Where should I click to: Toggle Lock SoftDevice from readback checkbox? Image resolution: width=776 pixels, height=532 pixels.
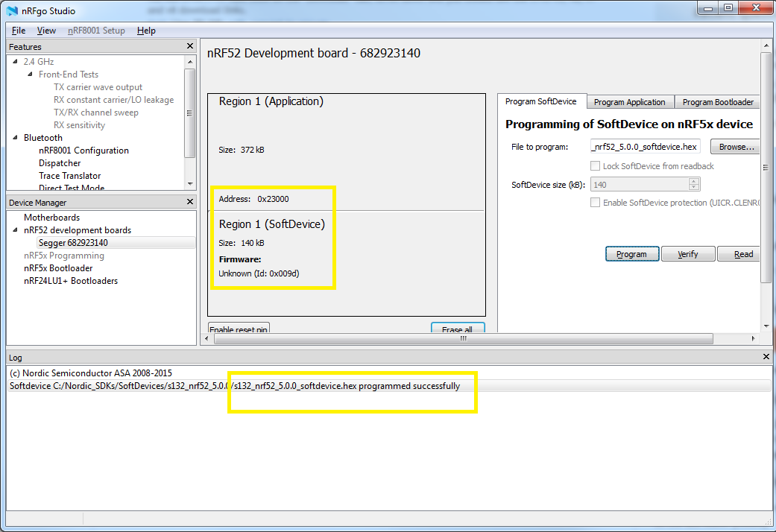tap(596, 166)
